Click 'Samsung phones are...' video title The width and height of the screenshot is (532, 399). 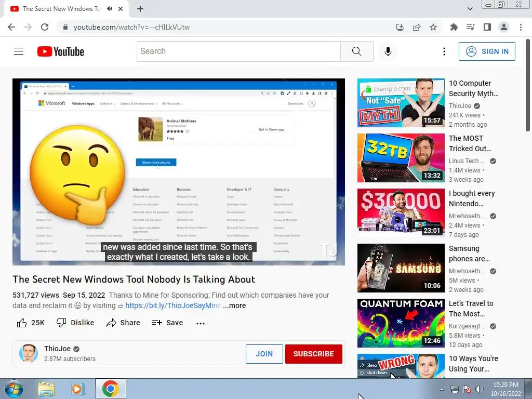tap(469, 254)
